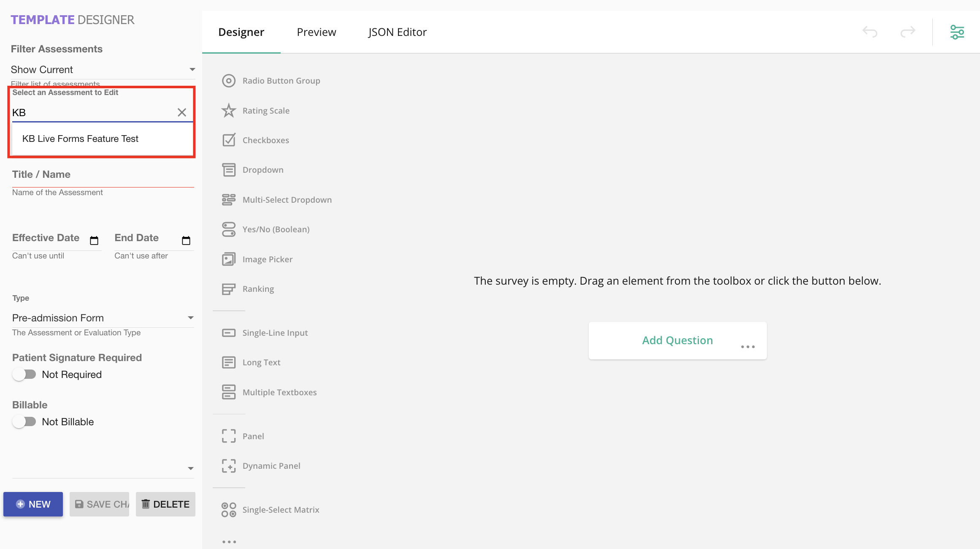Open the JSON Editor tab
980x549 pixels.
pos(397,32)
